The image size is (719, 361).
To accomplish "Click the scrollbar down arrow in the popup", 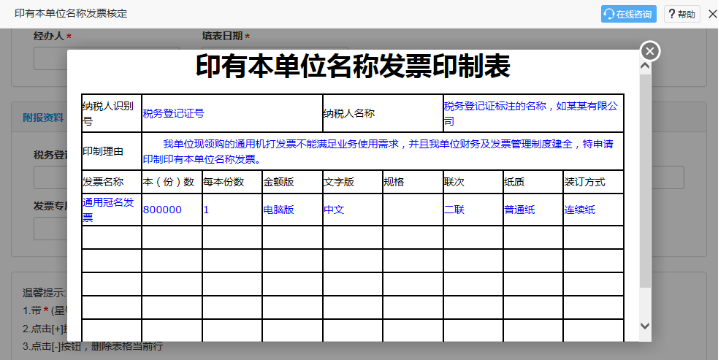I will coord(645,326).
